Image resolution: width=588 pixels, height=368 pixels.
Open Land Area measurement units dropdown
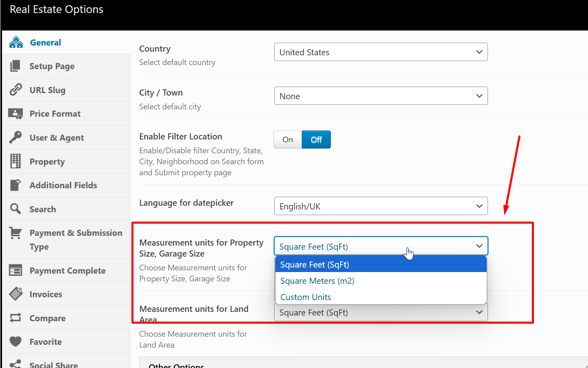(381, 313)
